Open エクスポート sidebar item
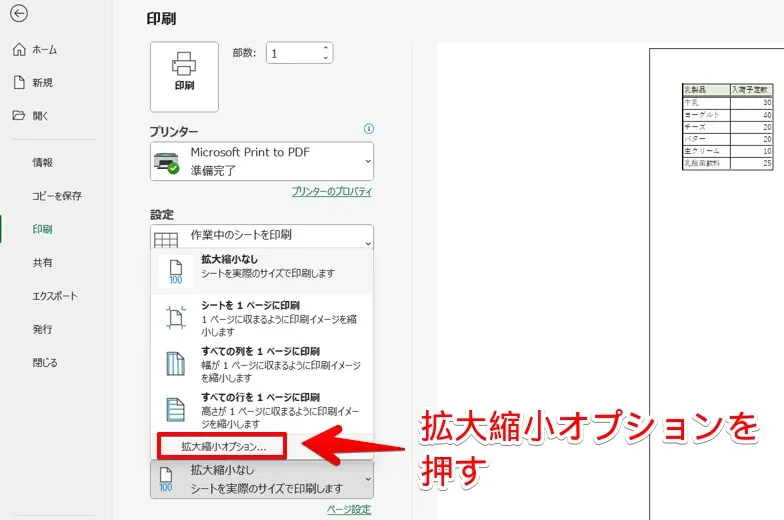 coord(55,296)
